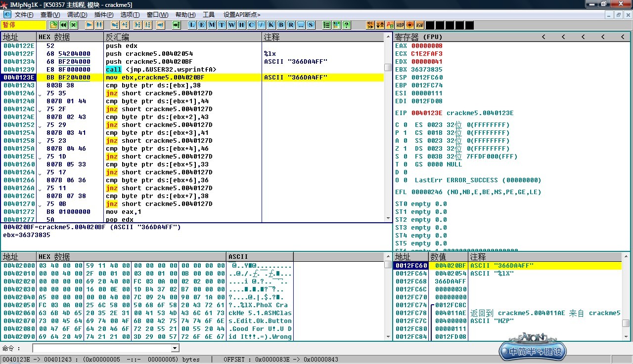This screenshot has width=633, height=364.
Task: Select stack row at address 0012FC64
Action: (x=507, y=274)
